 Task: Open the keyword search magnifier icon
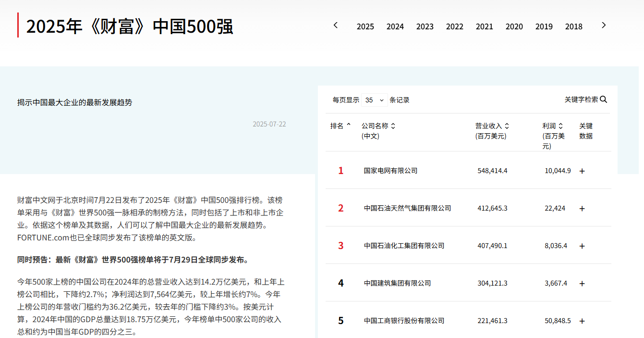click(x=604, y=100)
